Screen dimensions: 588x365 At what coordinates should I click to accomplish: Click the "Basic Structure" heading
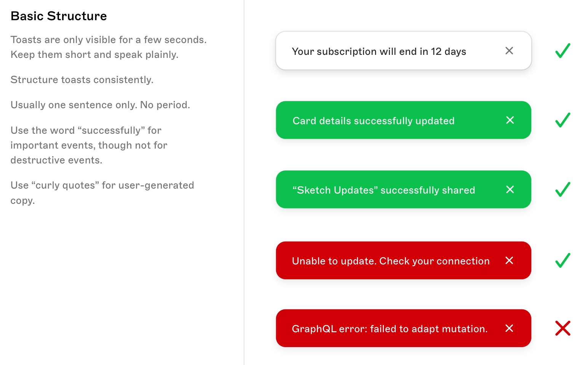pos(59,16)
